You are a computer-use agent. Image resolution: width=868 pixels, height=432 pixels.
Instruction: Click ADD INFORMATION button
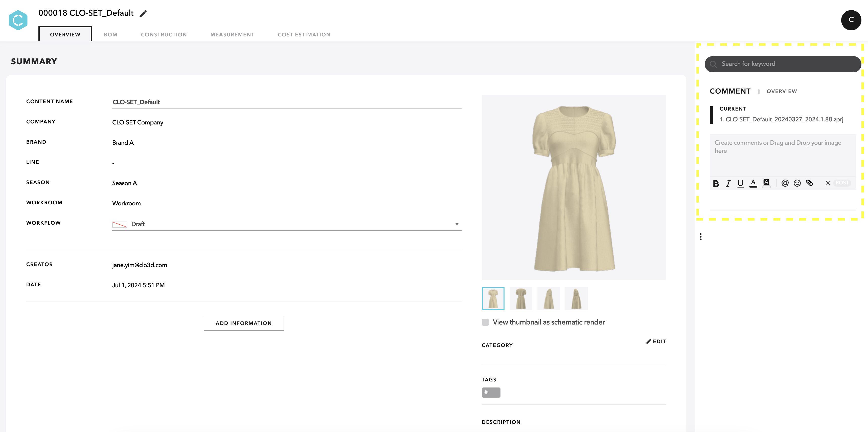click(x=244, y=323)
